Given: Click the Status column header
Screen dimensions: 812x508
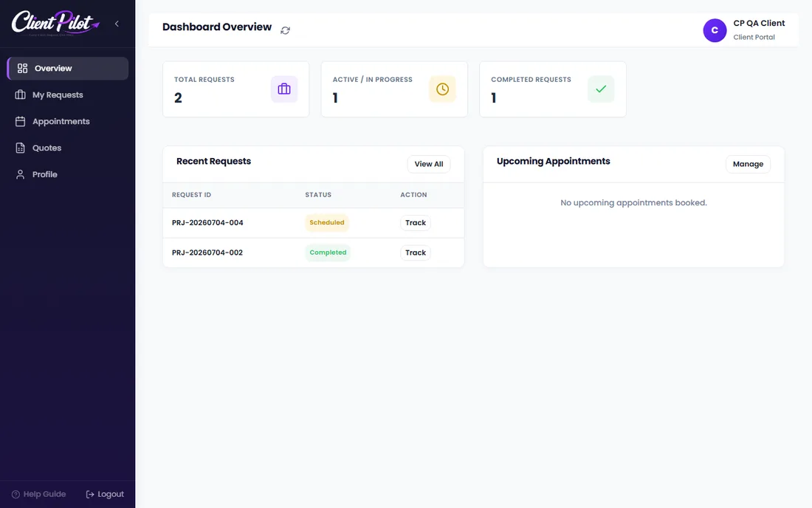Looking at the screenshot, I should [x=318, y=195].
